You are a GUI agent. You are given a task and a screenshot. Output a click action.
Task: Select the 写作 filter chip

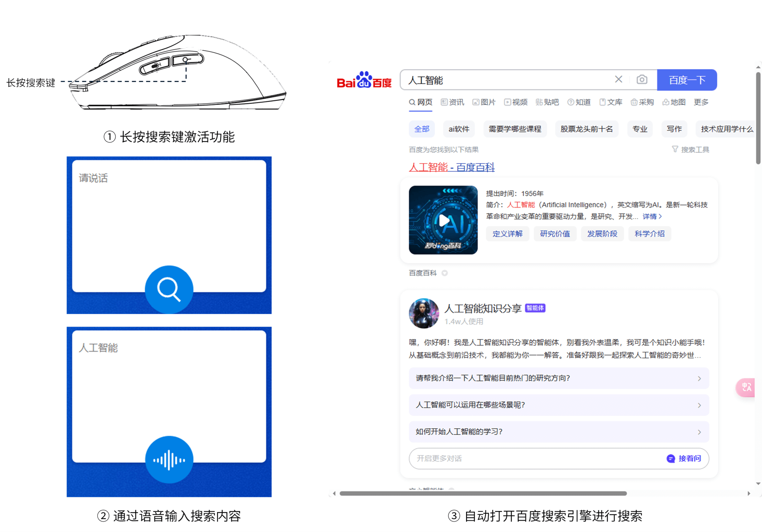coord(674,129)
